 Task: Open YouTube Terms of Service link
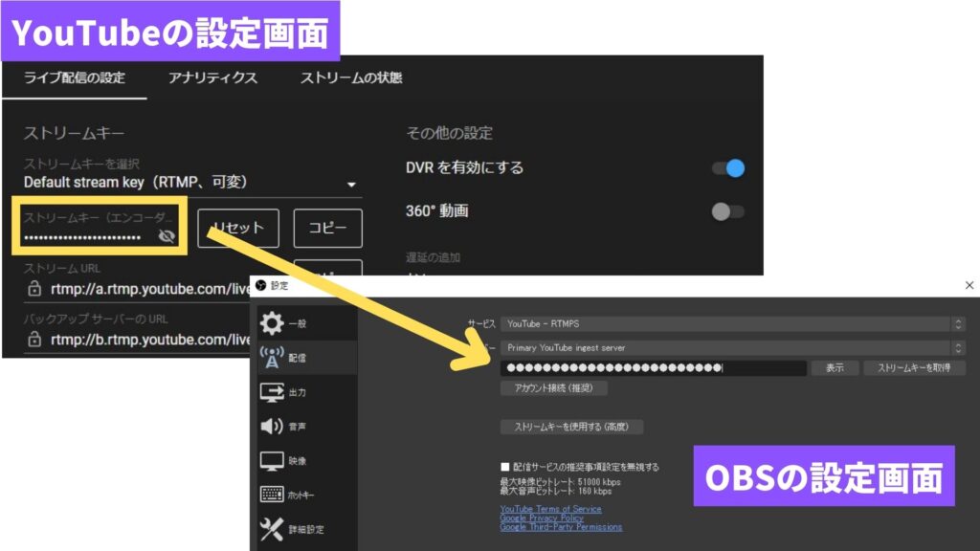tap(550, 509)
